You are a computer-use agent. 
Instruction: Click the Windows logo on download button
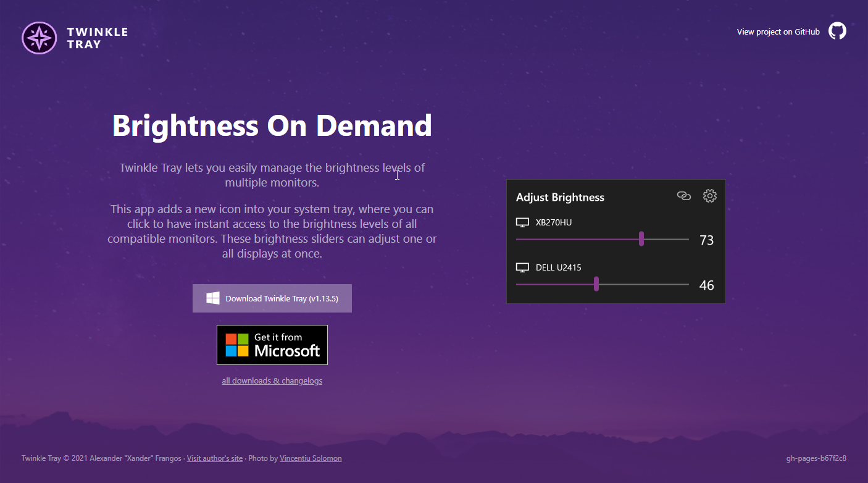click(213, 298)
